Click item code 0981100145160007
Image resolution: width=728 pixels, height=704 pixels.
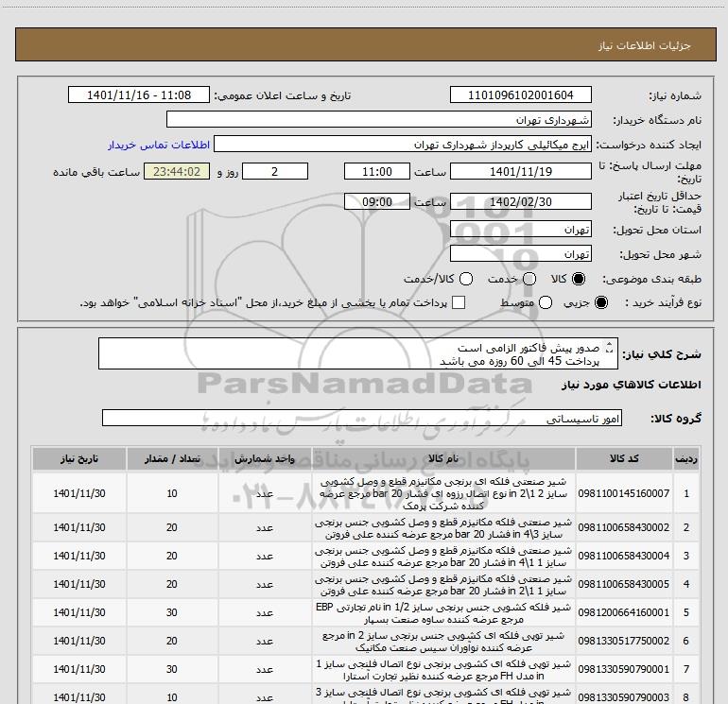click(624, 493)
